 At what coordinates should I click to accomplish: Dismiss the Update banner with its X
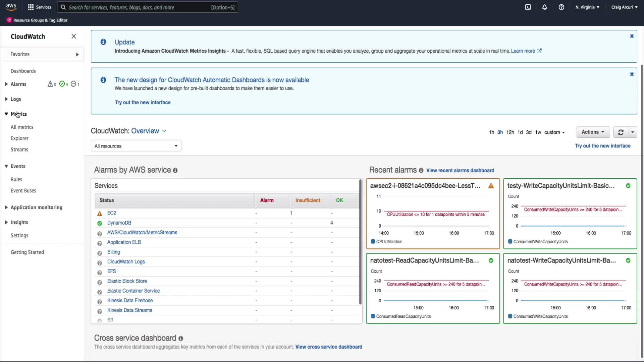[632, 36]
